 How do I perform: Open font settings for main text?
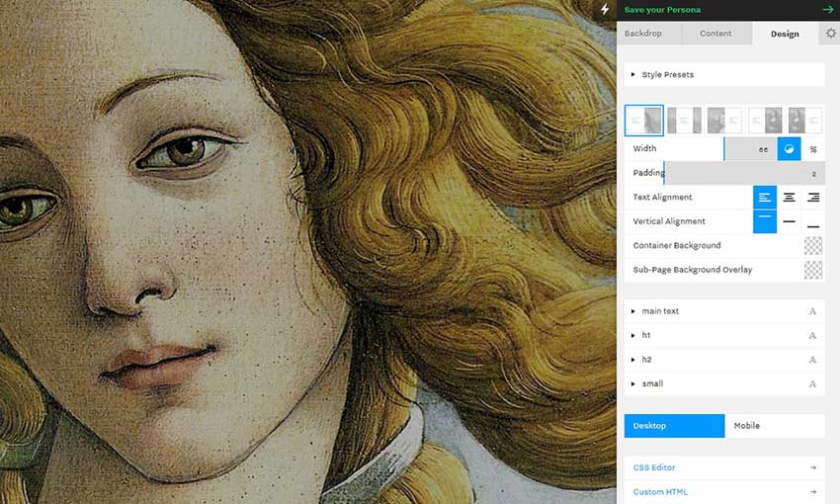click(x=812, y=311)
